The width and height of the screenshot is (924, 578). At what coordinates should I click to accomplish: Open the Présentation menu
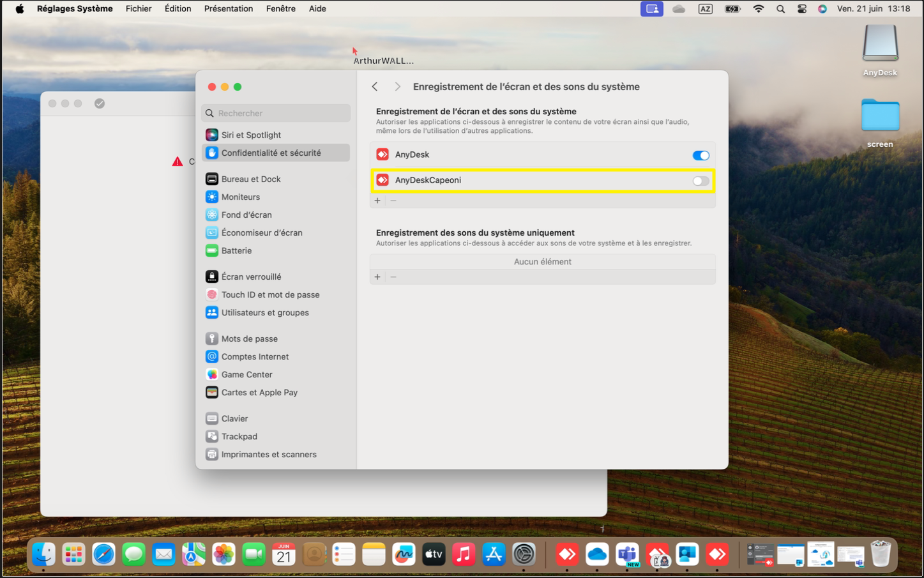tap(229, 8)
